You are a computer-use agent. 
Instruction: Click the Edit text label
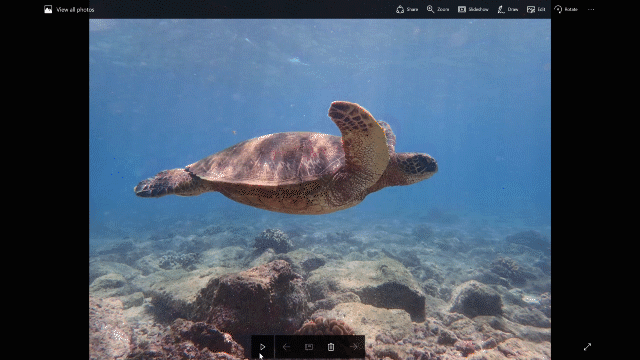pos(541,9)
